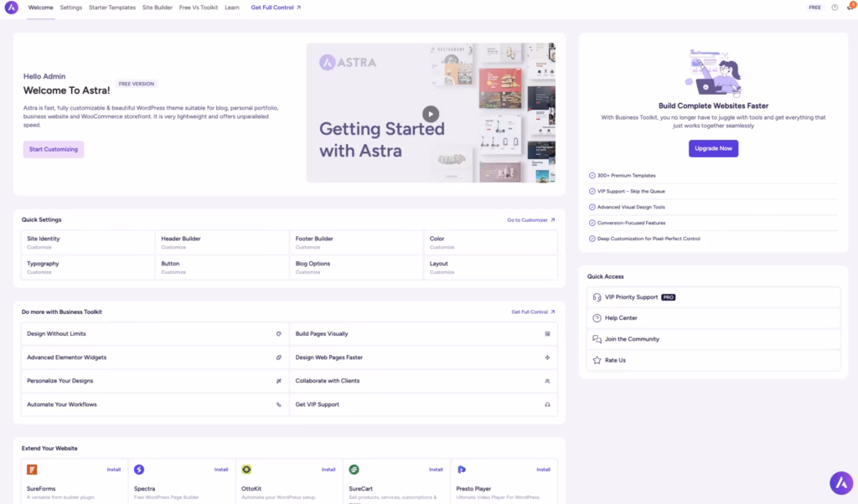Click the SureCart plugin icon

354,470
